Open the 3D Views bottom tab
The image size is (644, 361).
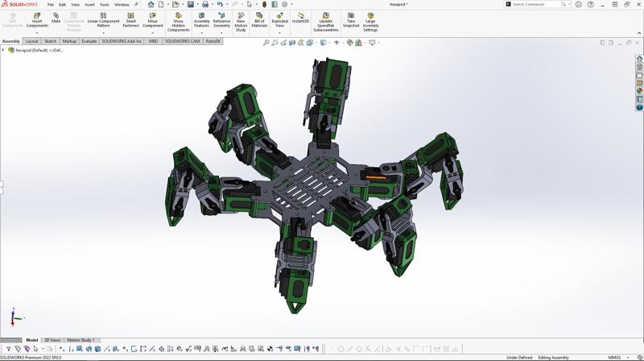[52, 340]
